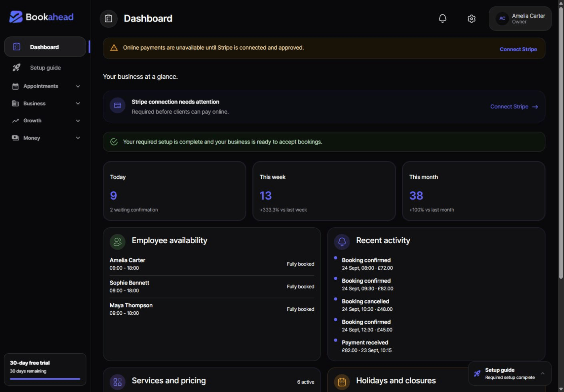Click the 6 active services label

(x=306, y=382)
